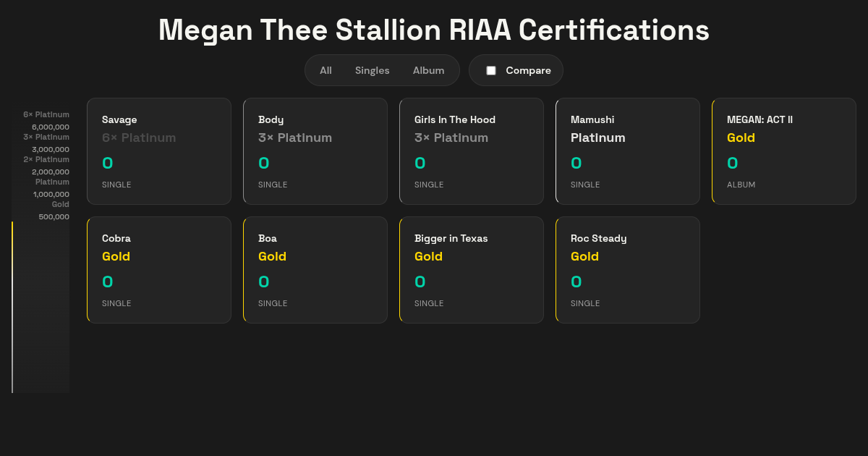868x456 pixels.
Task: Click the Gold label on Cobra card
Action: pyautogui.click(x=116, y=256)
